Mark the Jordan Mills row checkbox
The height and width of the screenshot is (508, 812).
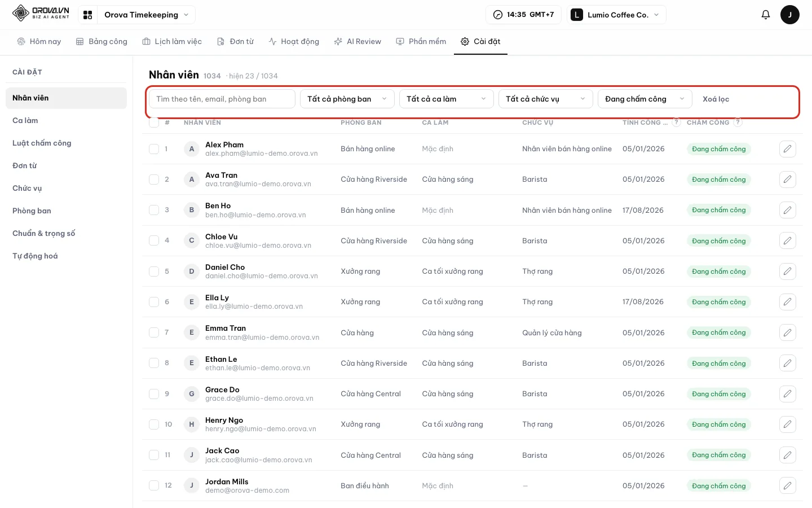tap(154, 485)
